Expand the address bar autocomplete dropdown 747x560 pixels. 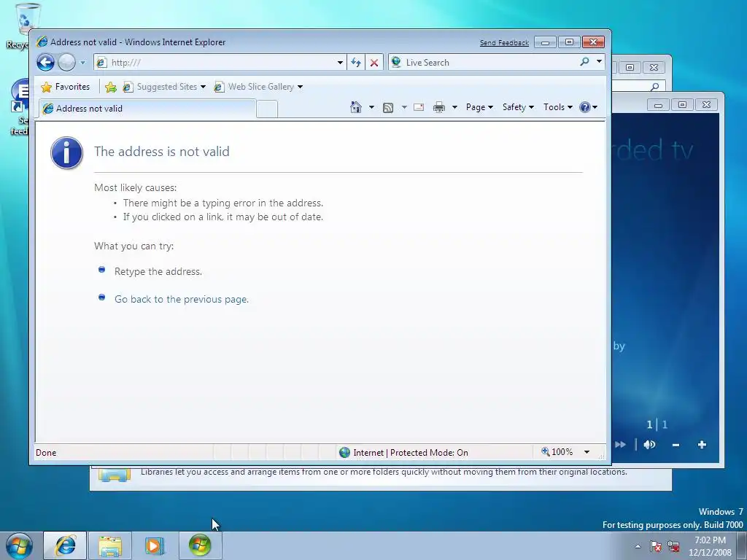(340, 63)
